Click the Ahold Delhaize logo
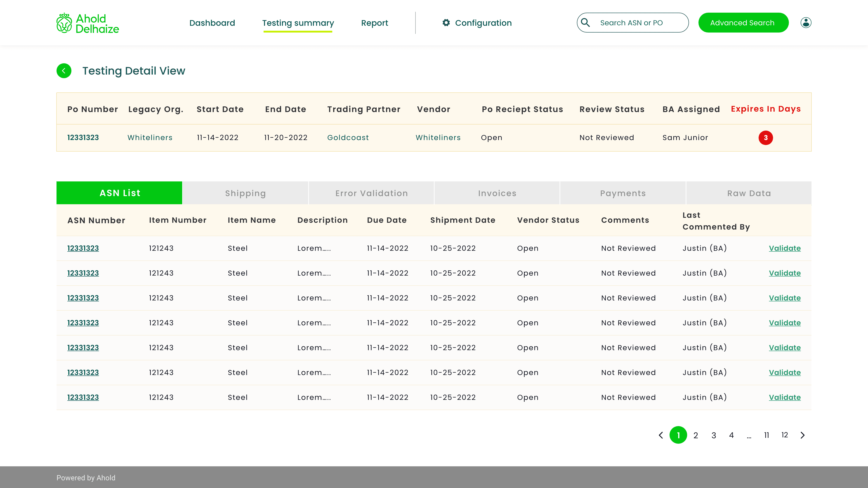 click(88, 23)
